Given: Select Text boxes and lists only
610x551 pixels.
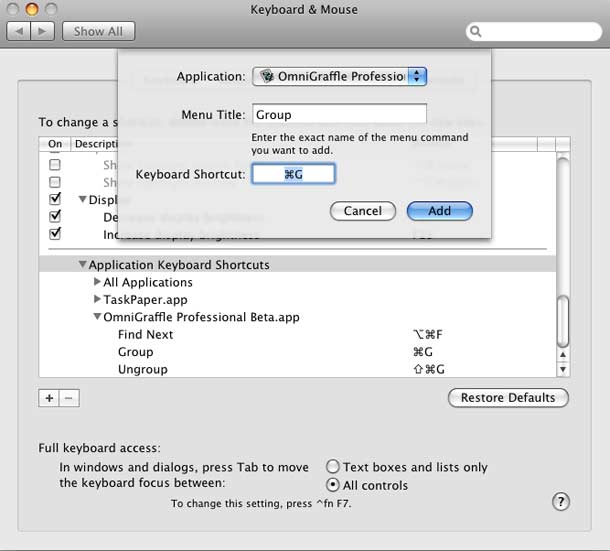Looking at the screenshot, I should pos(333,467).
